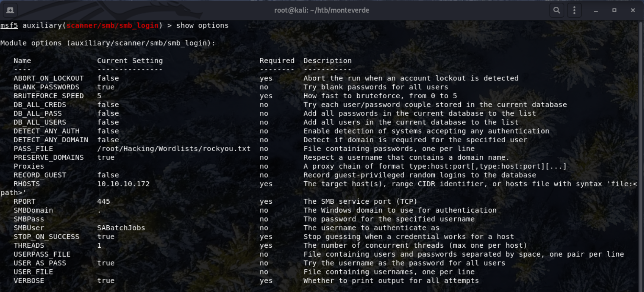Screen dimensions: 644x292
Task: Click the Description column header
Action: point(327,60)
